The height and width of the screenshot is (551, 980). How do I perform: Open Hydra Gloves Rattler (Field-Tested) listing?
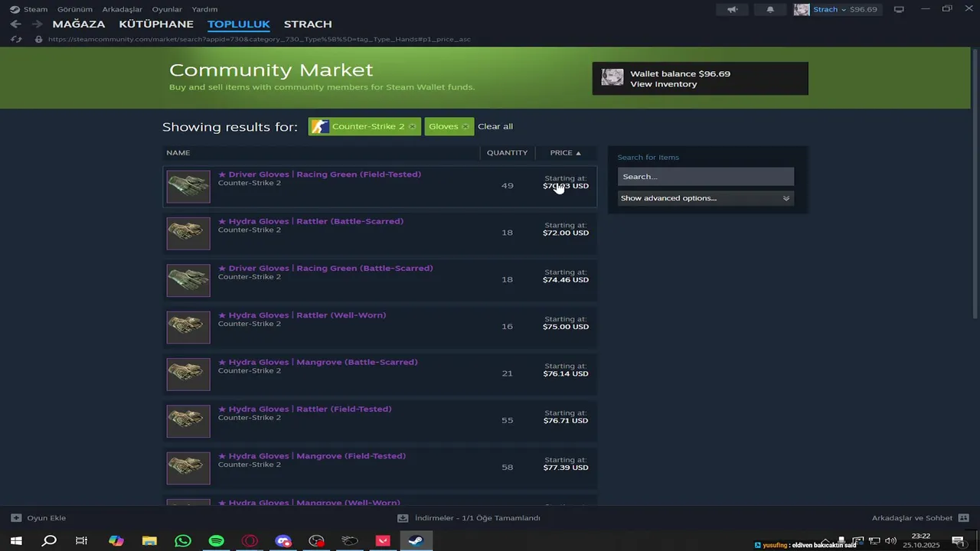380,420
